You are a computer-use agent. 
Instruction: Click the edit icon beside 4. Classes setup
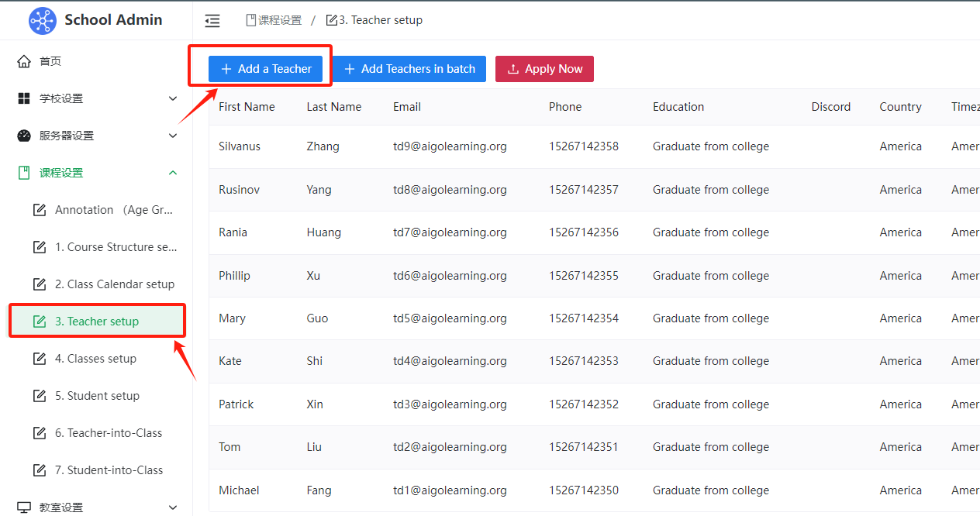(x=40, y=359)
